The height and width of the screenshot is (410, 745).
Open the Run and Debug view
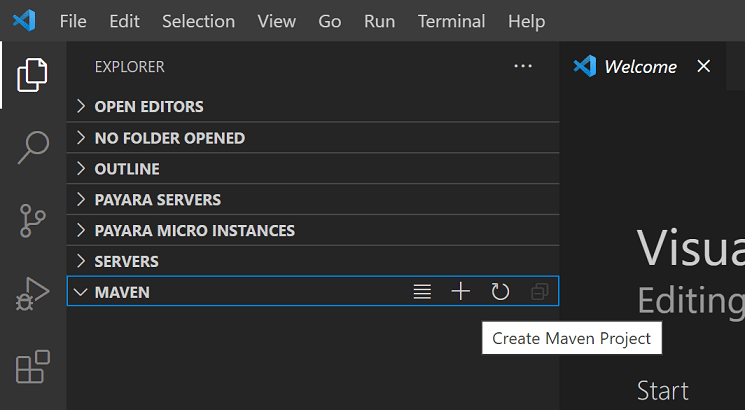(32, 294)
